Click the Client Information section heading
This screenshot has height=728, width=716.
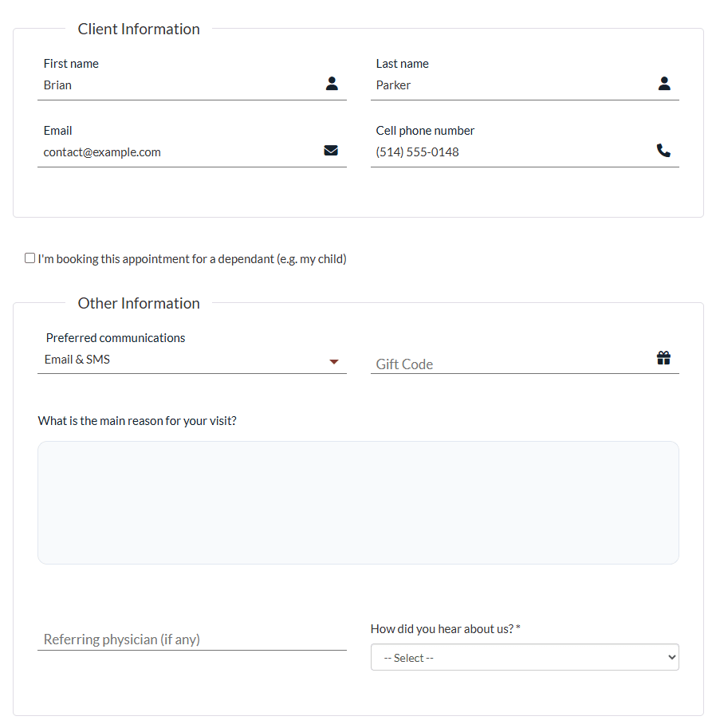[139, 29]
